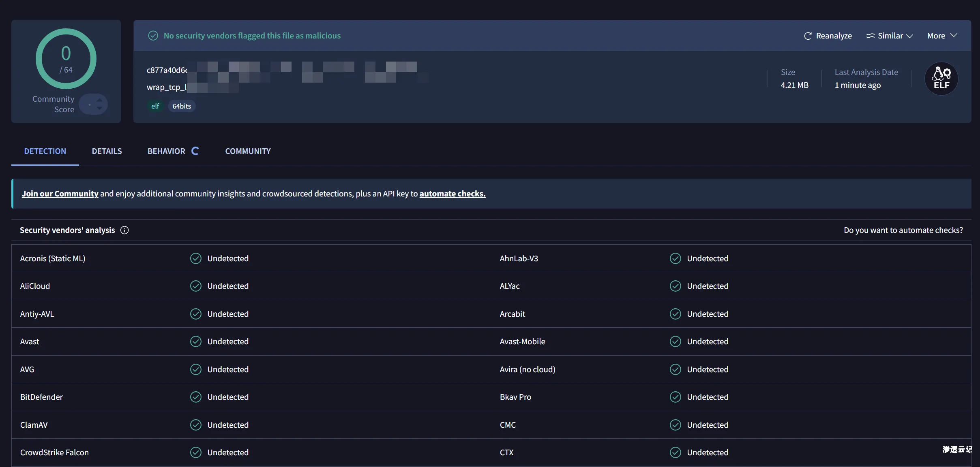Click the detection score circle 0/64
Image resolution: width=980 pixels, height=467 pixels.
point(66,59)
